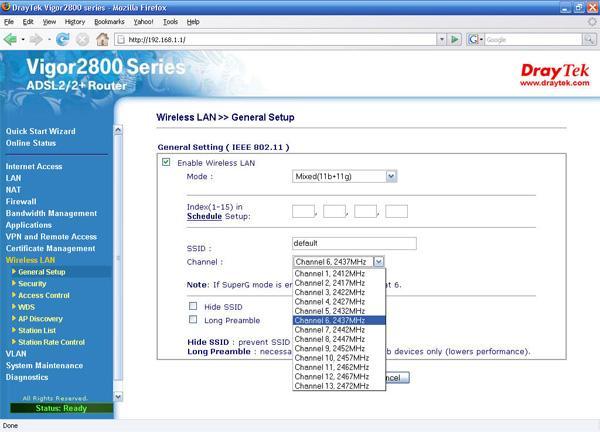This screenshot has width=600, height=432.
Task: Open the Tools menu
Action: pos(170,22)
